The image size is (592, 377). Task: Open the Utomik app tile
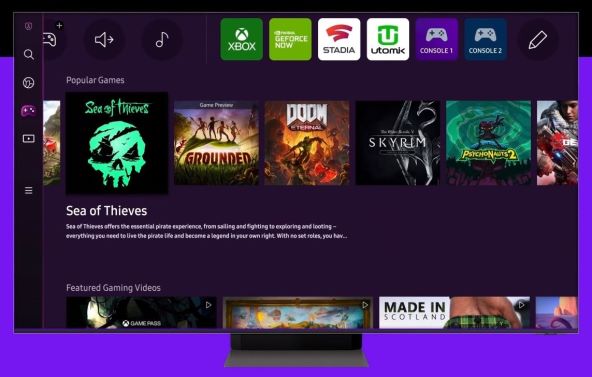coord(388,39)
